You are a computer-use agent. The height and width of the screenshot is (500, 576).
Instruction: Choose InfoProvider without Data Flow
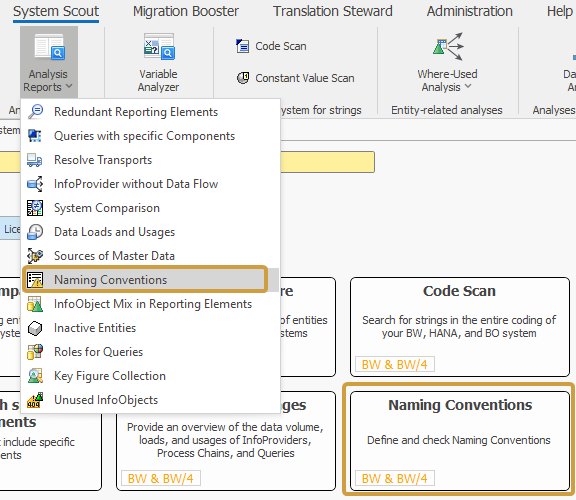coord(150,184)
